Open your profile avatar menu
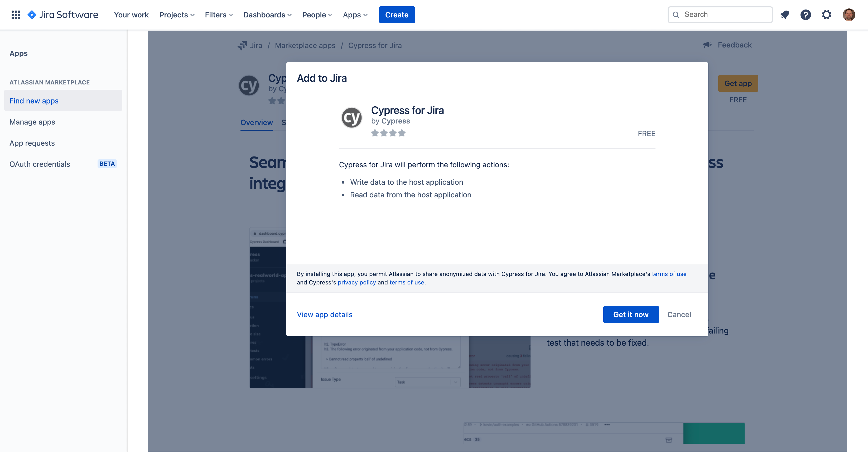868x452 pixels. pos(850,15)
